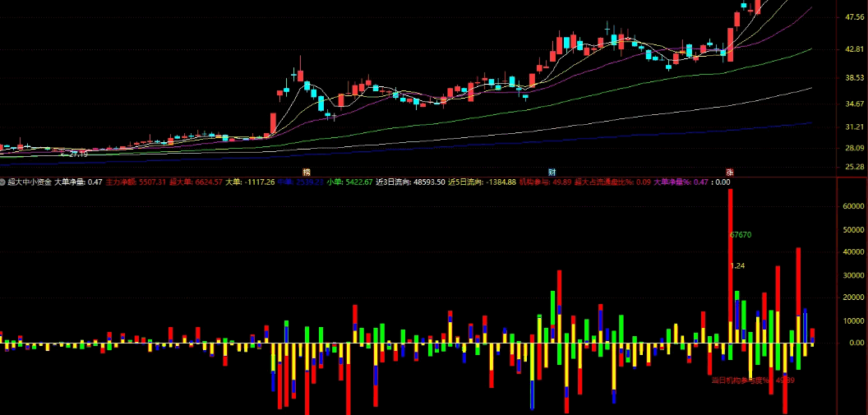Click the 67670 peak value label
Screen dimensions: 868x415
(x=741, y=235)
